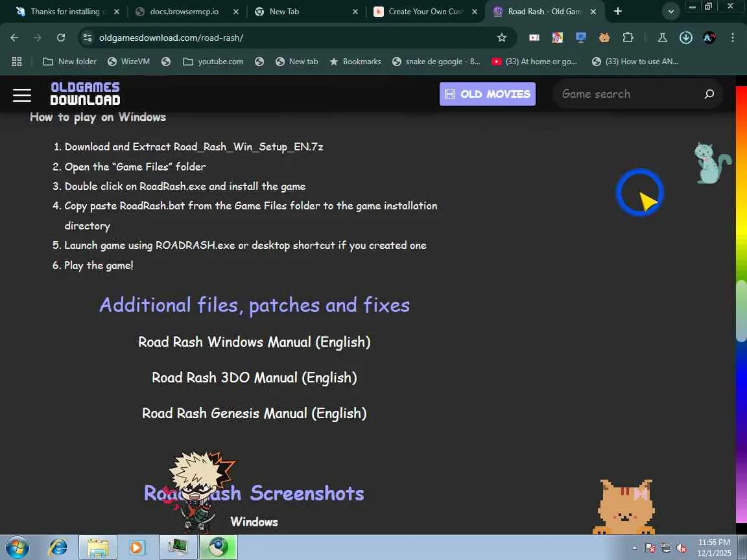Open Road Rash Genesis Manual (English)
Screen dimensions: 747x560
[x=254, y=414]
